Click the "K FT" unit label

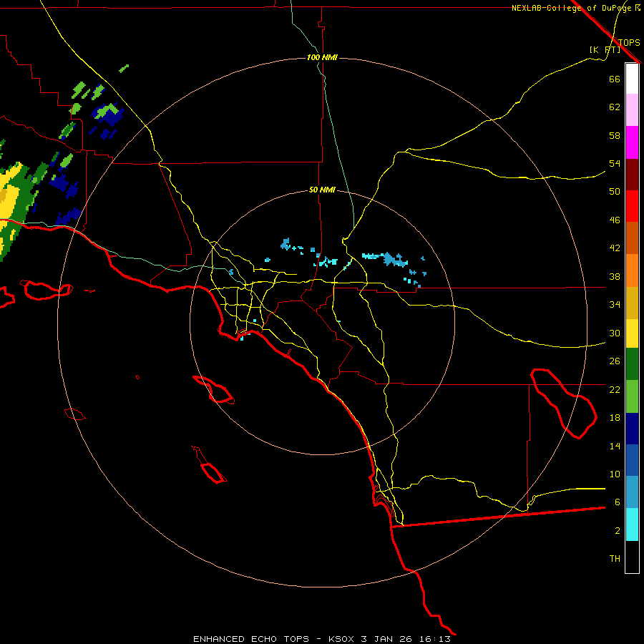point(605,50)
